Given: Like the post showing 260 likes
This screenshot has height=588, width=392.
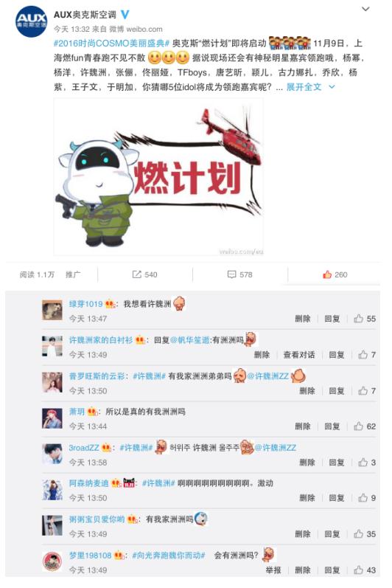Looking at the screenshot, I should point(335,274).
